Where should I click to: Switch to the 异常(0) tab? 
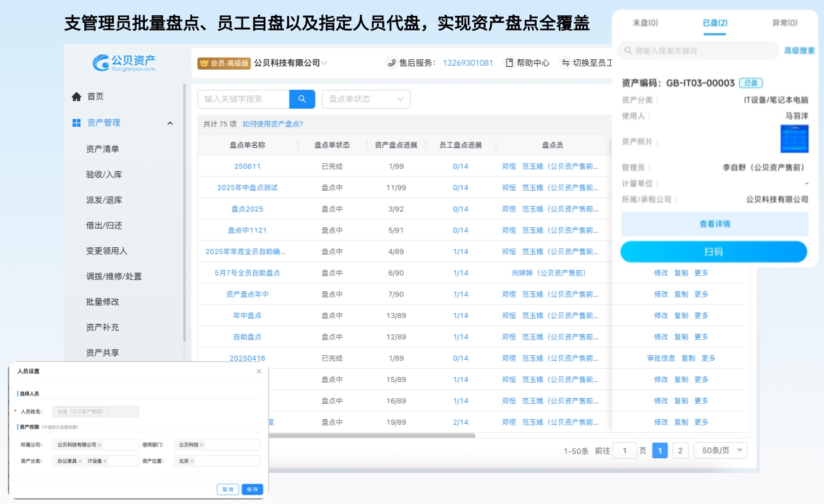[784, 23]
